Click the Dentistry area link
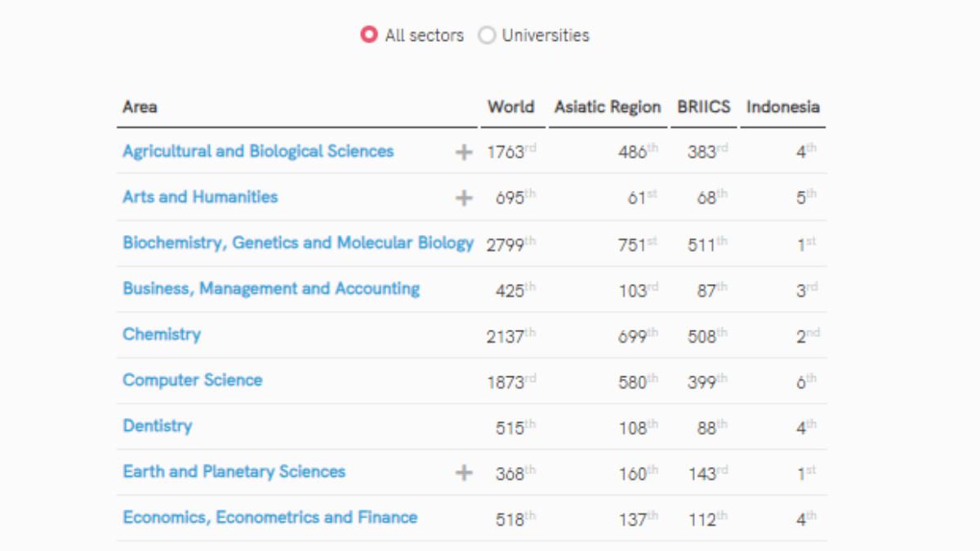Image resolution: width=980 pixels, height=551 pixels. click(158, 425)
